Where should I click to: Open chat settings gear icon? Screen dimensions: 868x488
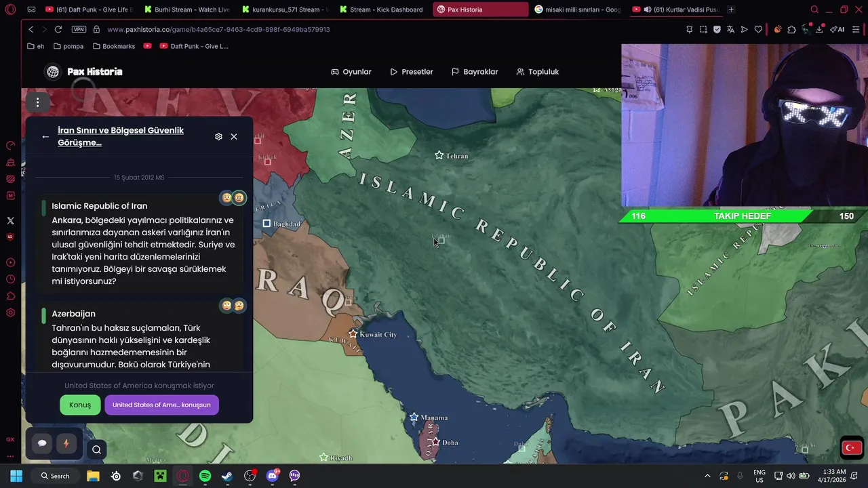pyautogui.click(x=218, y=136)
